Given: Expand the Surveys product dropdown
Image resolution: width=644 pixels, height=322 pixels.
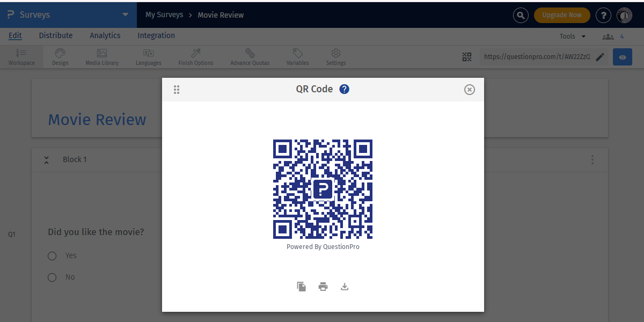Looking at the screenshot, I should coord(126,14).
